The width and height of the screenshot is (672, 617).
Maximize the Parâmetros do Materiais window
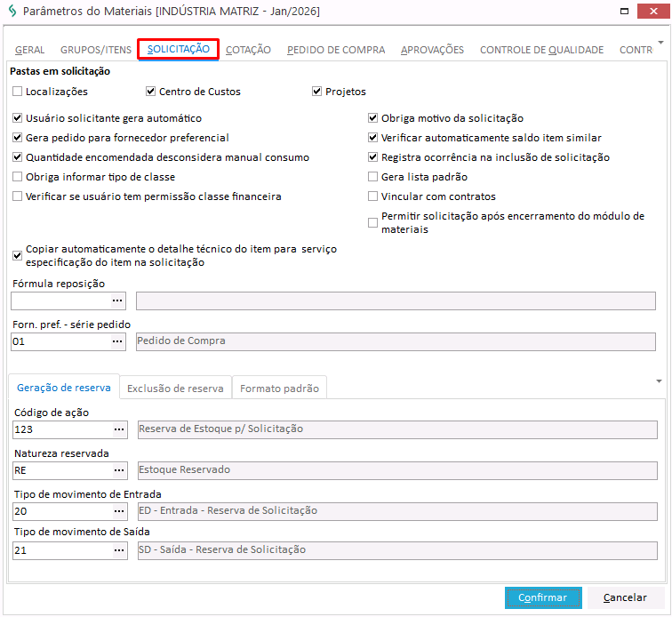coord(624,12)
